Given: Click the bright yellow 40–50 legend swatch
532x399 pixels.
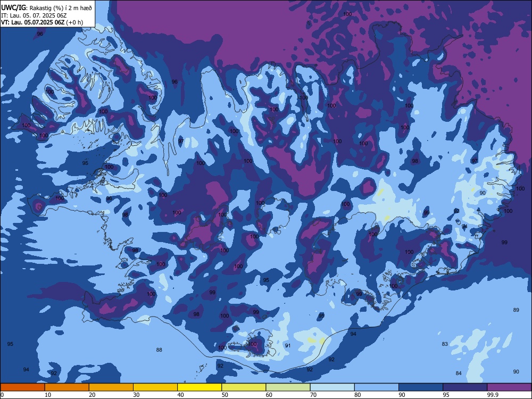Looking at the screenshot, I should pyautogui.click(x=199, y=387).
